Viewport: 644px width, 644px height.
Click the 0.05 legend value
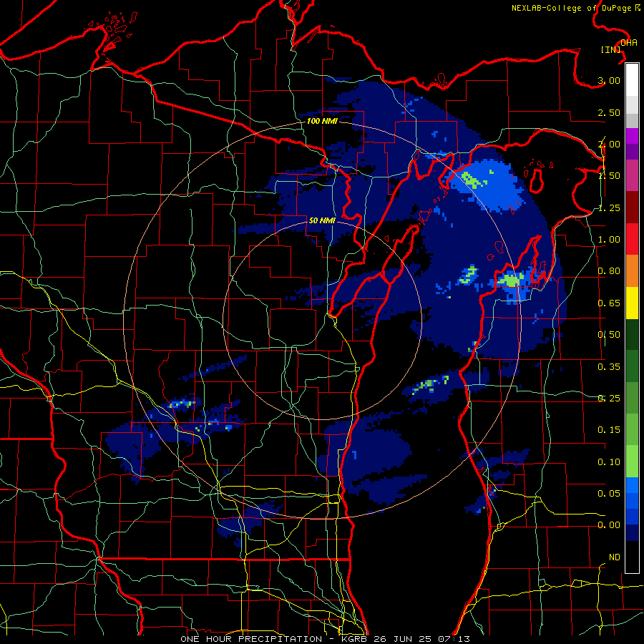tap(609, 494)
